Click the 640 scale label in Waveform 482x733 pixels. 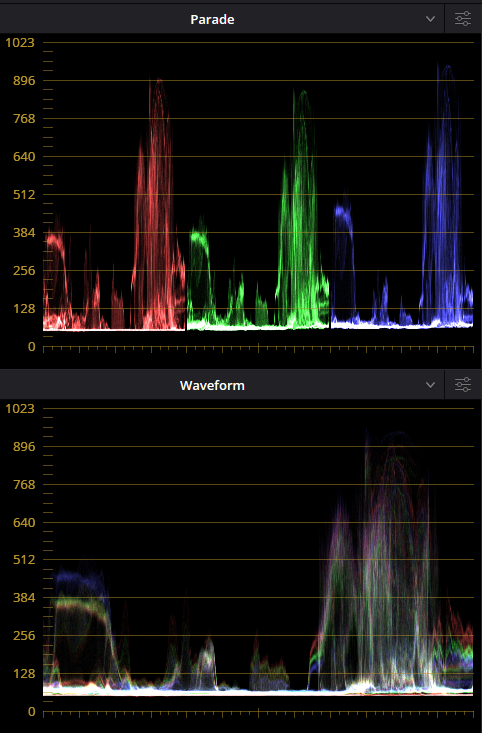(24, 523)
